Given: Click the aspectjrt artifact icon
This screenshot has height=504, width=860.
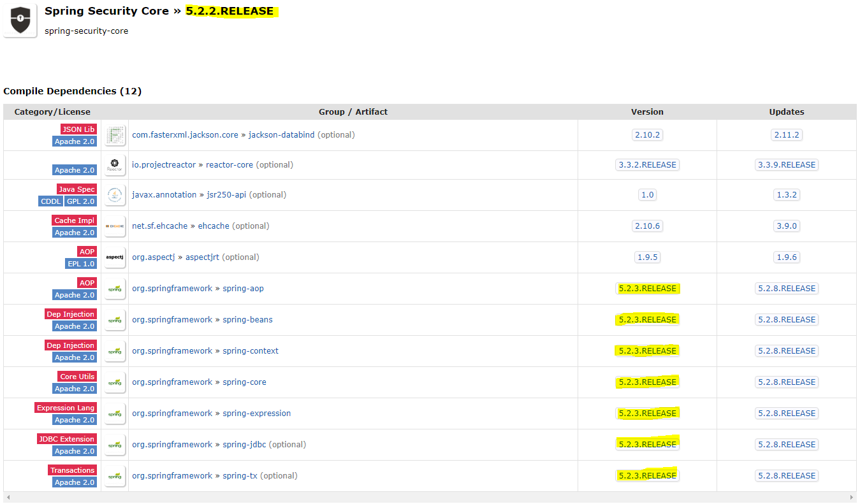Looking at the screenshot, I should click(x=115, y=257).
